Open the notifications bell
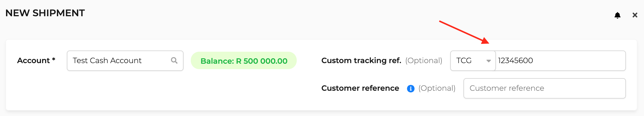The image size is (644, 116). (x=617, y=15)
